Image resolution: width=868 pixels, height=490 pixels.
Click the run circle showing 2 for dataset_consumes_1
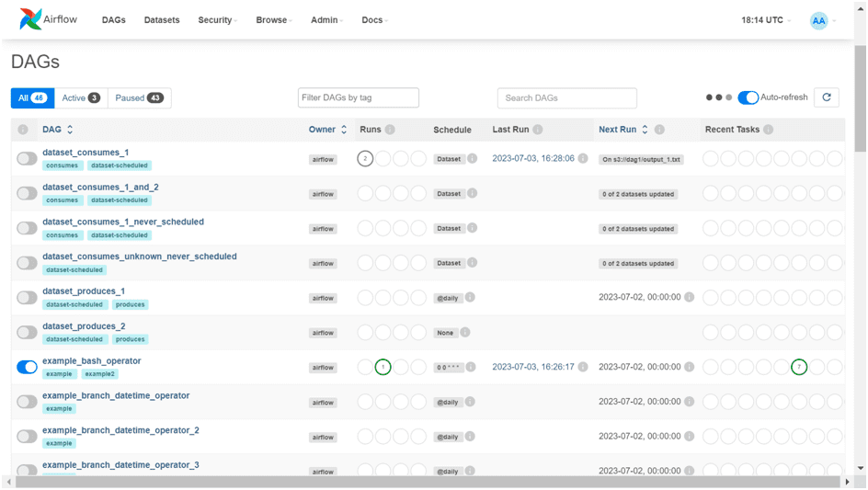click(x=365, y=159)
